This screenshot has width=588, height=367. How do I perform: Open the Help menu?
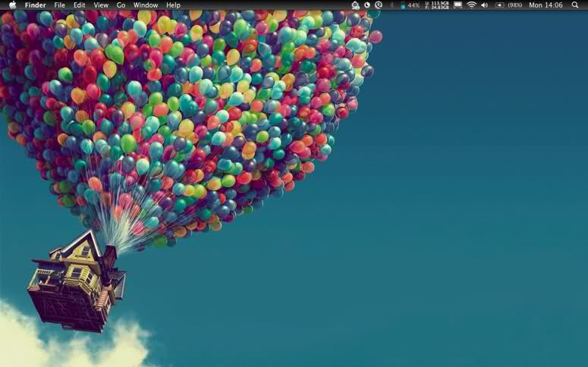tap(173, 5)
